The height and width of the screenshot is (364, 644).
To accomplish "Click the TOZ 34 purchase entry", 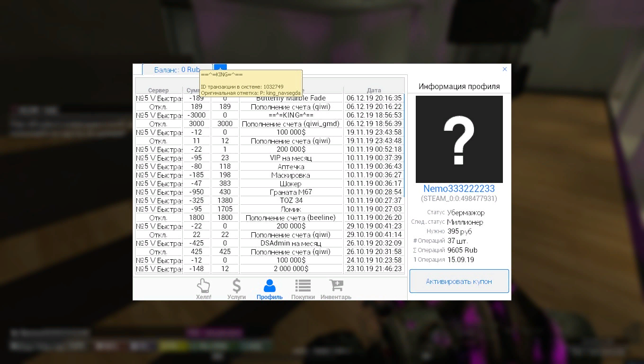I will coord(291,200).
